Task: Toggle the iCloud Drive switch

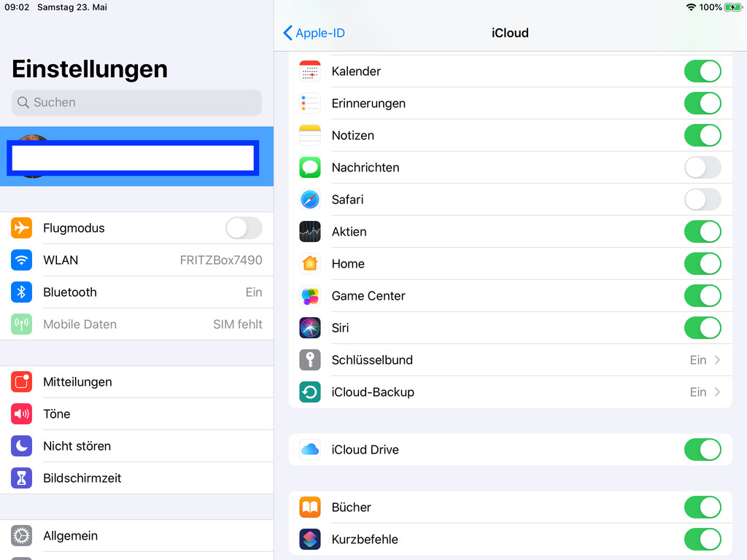Action: pyautogui.click(x=703, y=449)
